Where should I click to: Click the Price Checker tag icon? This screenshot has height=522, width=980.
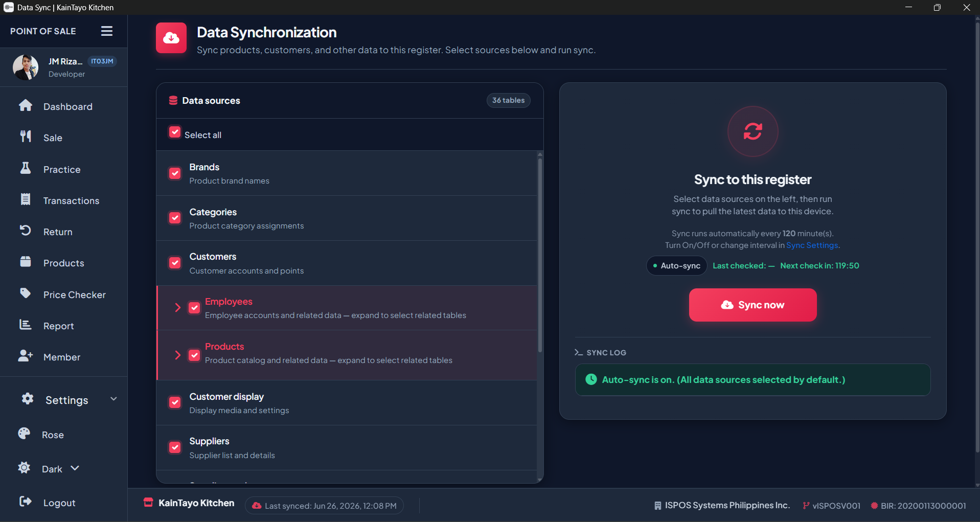point(26,293)
